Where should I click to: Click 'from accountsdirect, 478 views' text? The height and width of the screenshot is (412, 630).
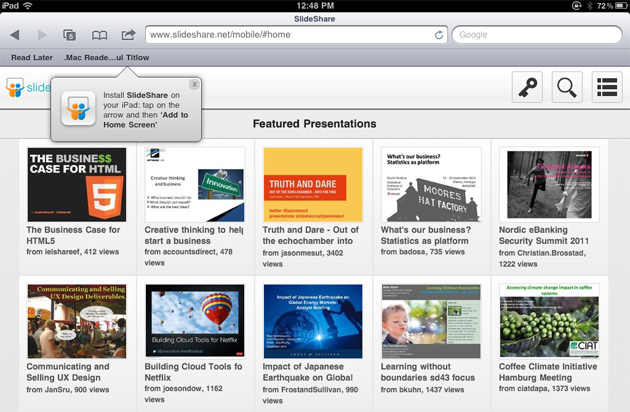[x=188, y=257]
